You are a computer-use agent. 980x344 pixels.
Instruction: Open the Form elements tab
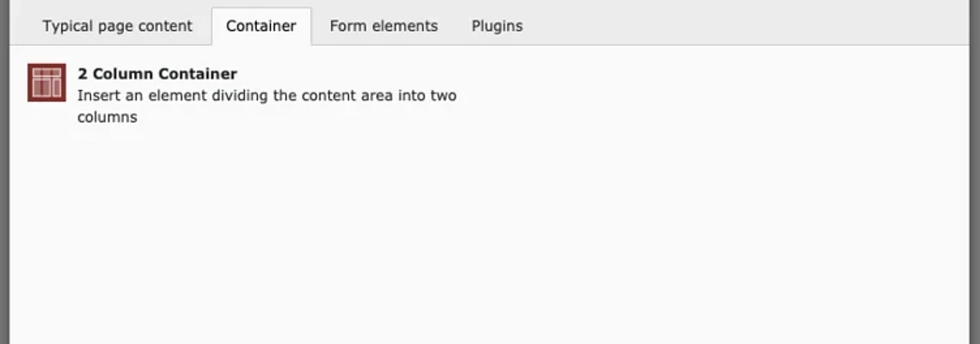coord(383,26)
